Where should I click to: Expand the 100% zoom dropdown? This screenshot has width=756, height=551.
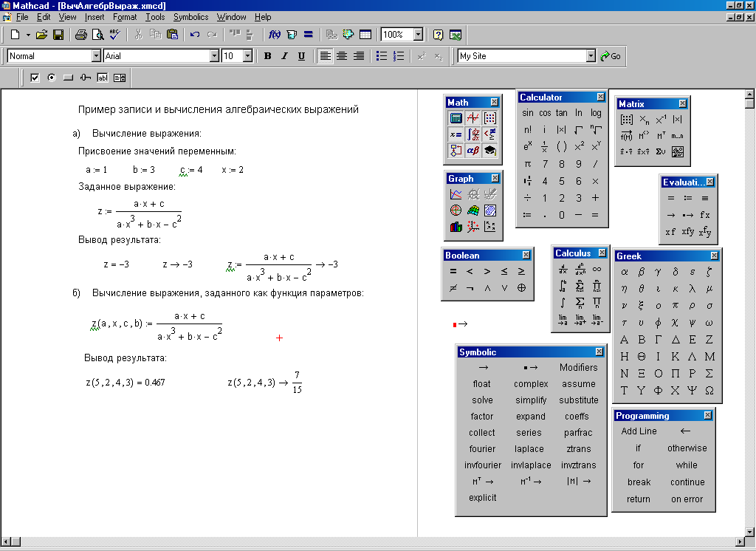[418, 35]
